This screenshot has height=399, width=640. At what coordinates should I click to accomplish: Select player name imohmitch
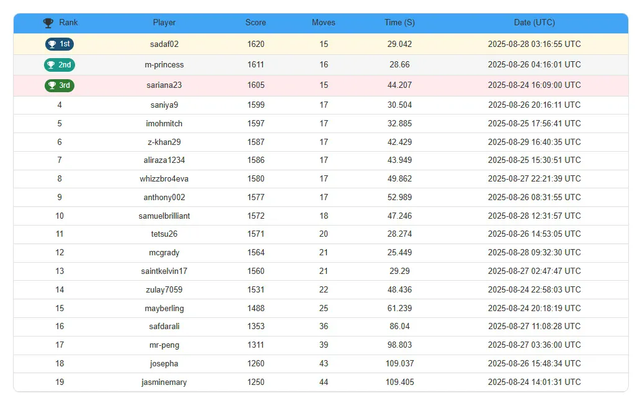(x=164, y=124)
